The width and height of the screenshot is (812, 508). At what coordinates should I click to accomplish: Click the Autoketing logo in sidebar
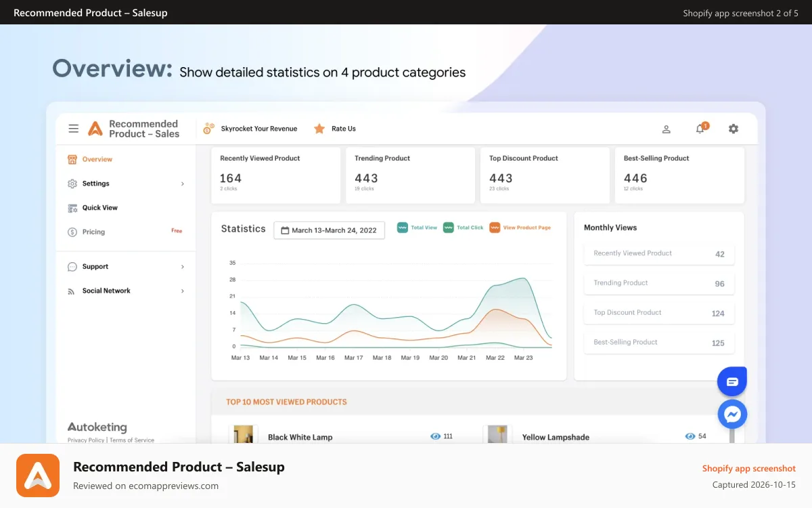pos(97,427)
